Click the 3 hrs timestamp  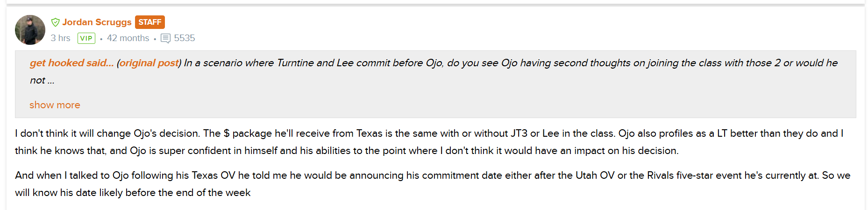coord(60,38)
